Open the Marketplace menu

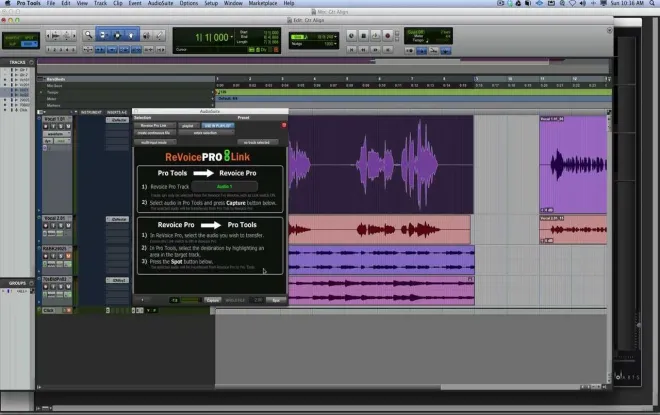tap(263, 3)
